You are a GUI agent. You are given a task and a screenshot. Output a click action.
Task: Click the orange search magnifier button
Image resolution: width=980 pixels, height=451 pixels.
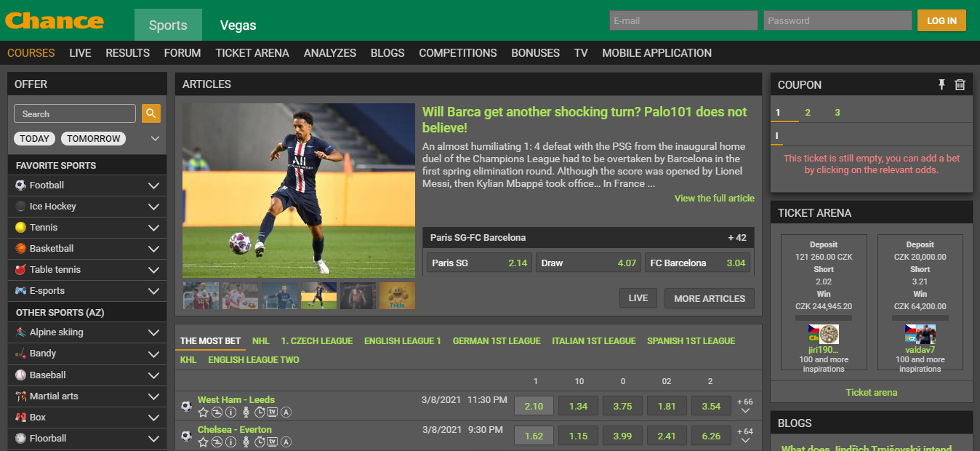151,113
